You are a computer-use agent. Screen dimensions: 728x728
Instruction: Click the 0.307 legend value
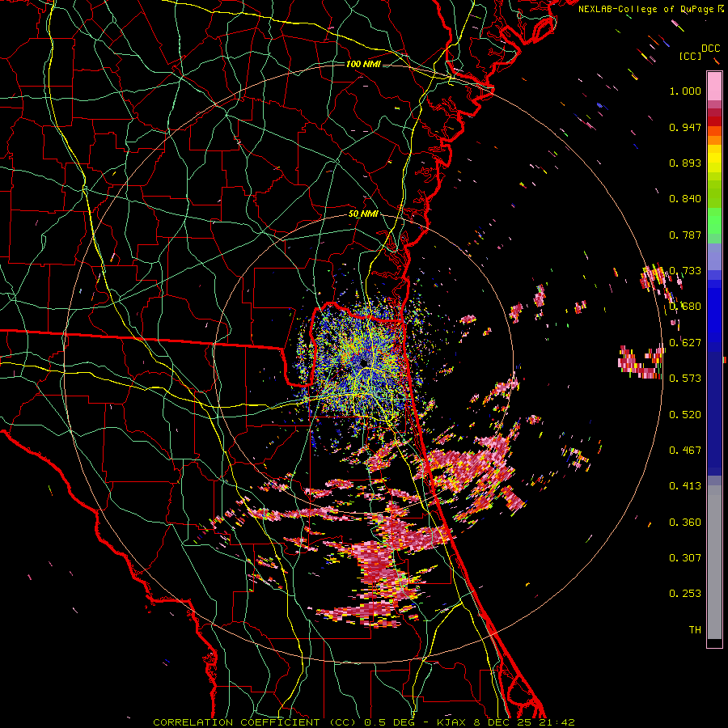click(x=685, y=558)
